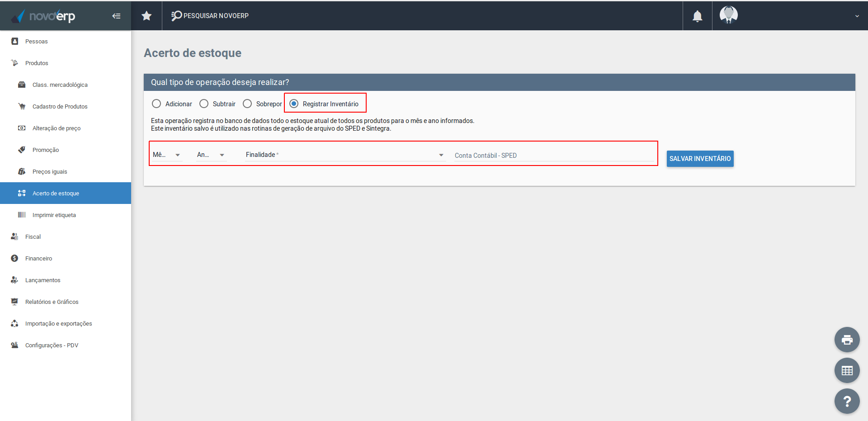Open the floating table grid button
The height and width of the screenshot is (421, 868).
point(847,370)
